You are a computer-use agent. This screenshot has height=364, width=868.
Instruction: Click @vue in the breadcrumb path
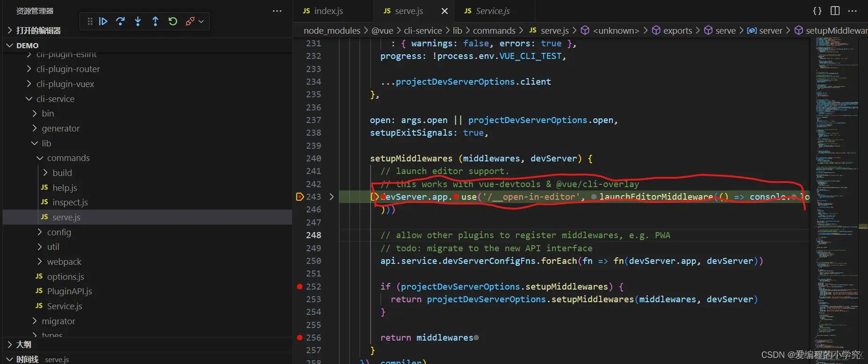[x=382, y=30]
